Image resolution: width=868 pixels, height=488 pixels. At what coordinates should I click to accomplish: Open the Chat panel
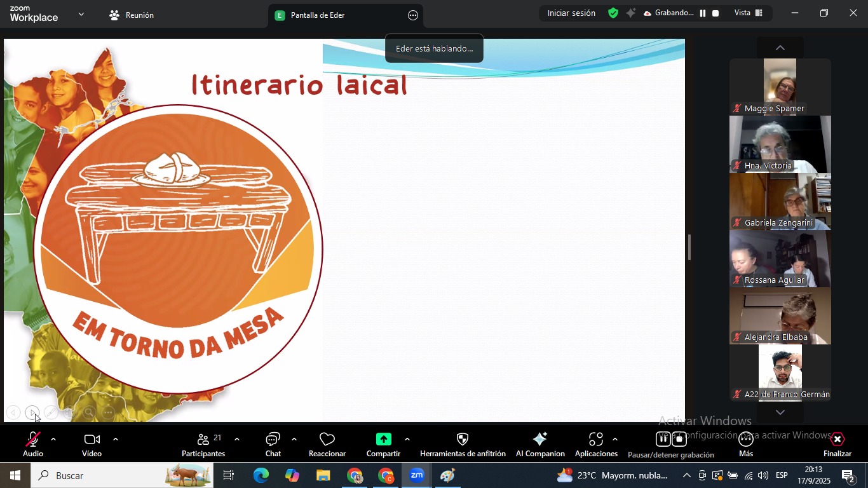[x=273, y=444]
